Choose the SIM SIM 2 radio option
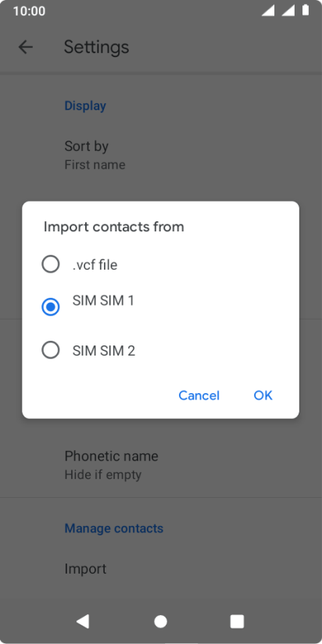Viewport: 322px width, 644px height. click(x=51, y=350)
